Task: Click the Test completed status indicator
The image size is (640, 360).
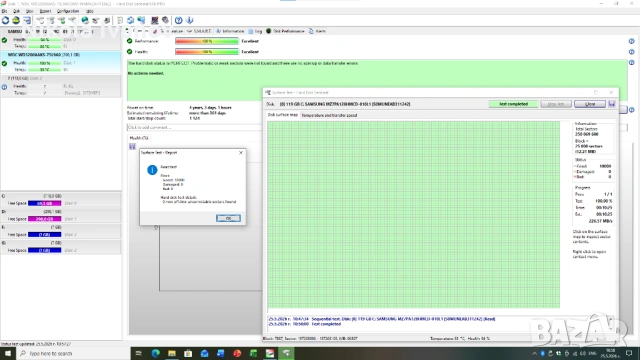Action: pos(513,104)
